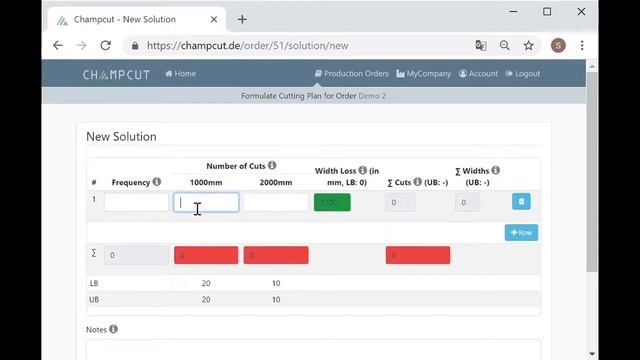Click Width Loss info icon
640x360 pixels.
click(362, 170)
